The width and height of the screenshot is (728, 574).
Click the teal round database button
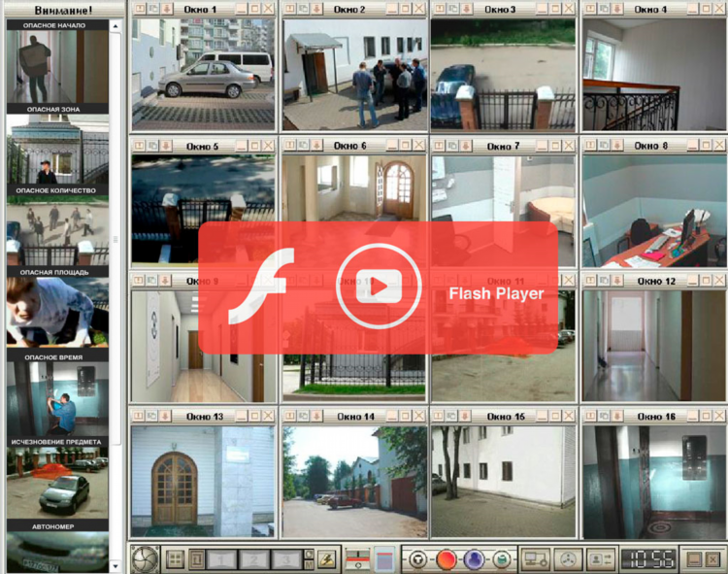coord(501,559)
